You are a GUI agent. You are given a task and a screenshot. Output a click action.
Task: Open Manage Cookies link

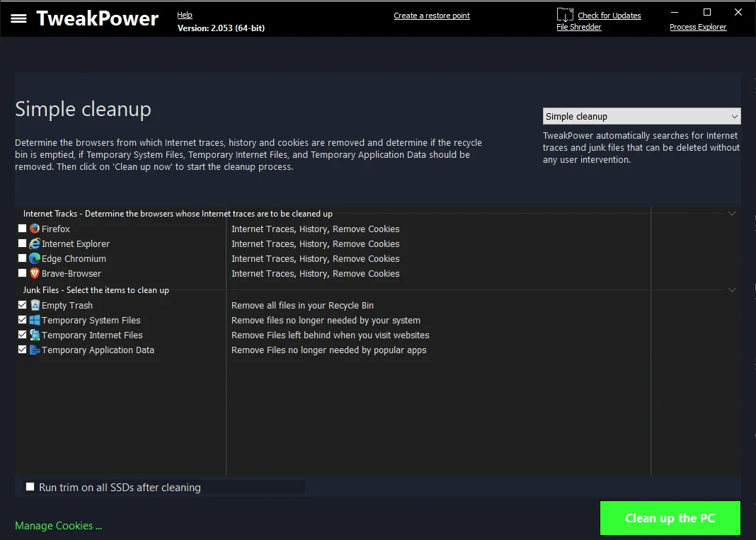[x=58, y=526]
